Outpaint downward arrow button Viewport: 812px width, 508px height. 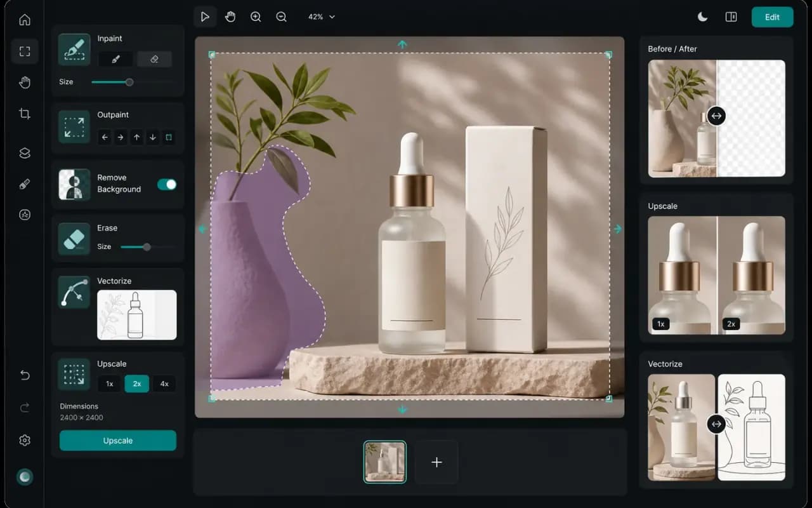point(152,137)
